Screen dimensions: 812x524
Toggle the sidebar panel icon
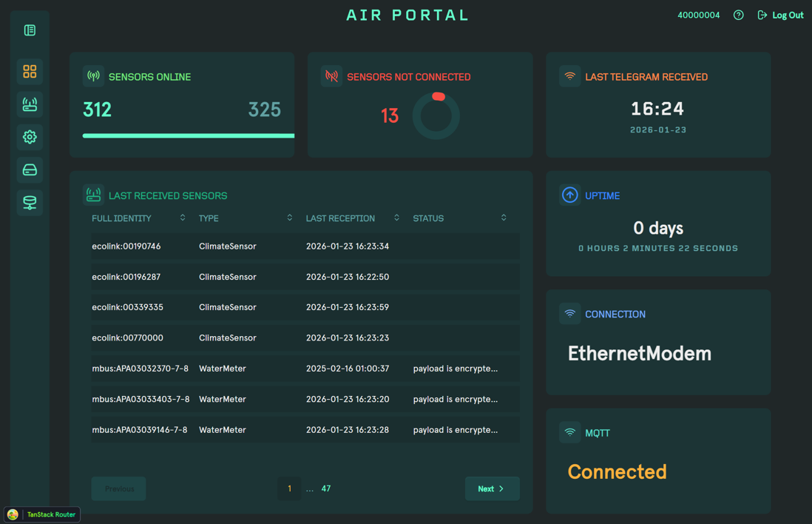point(30,30)
